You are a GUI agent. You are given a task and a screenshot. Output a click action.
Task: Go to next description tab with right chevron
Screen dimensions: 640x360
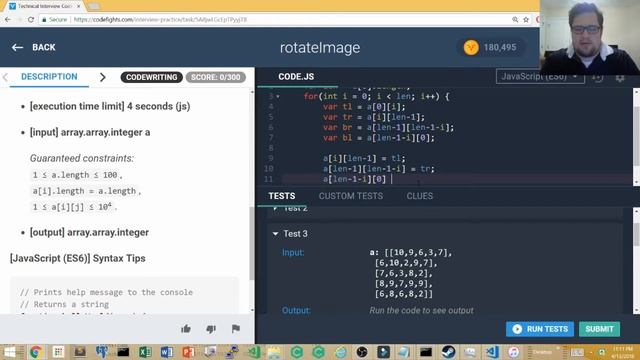102,77
